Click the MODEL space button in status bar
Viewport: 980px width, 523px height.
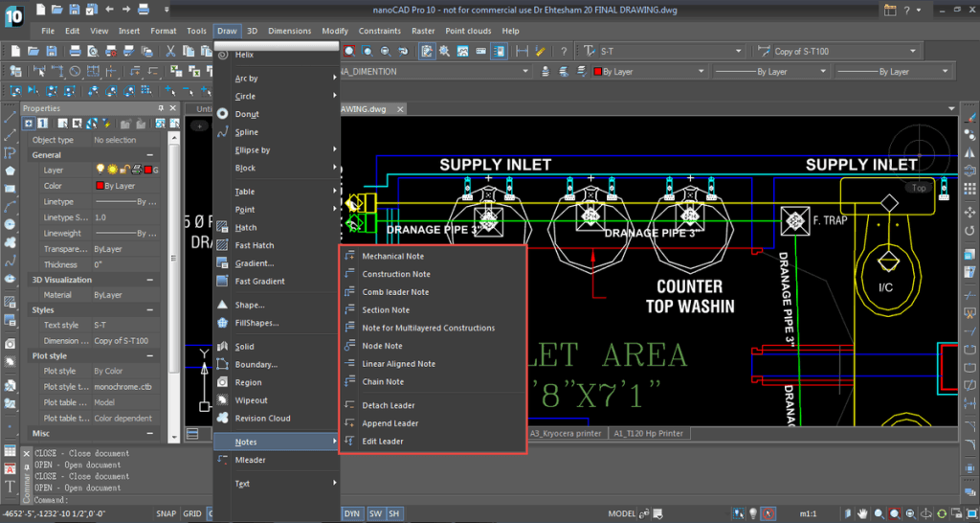(x=622, y=514)
